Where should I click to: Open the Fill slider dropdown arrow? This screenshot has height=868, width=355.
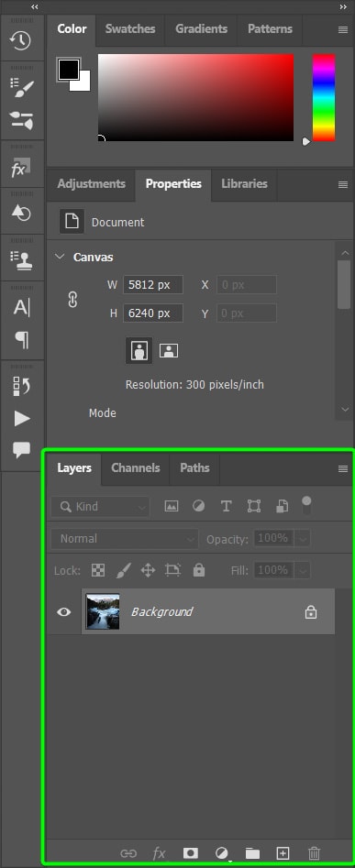[303, 570]
